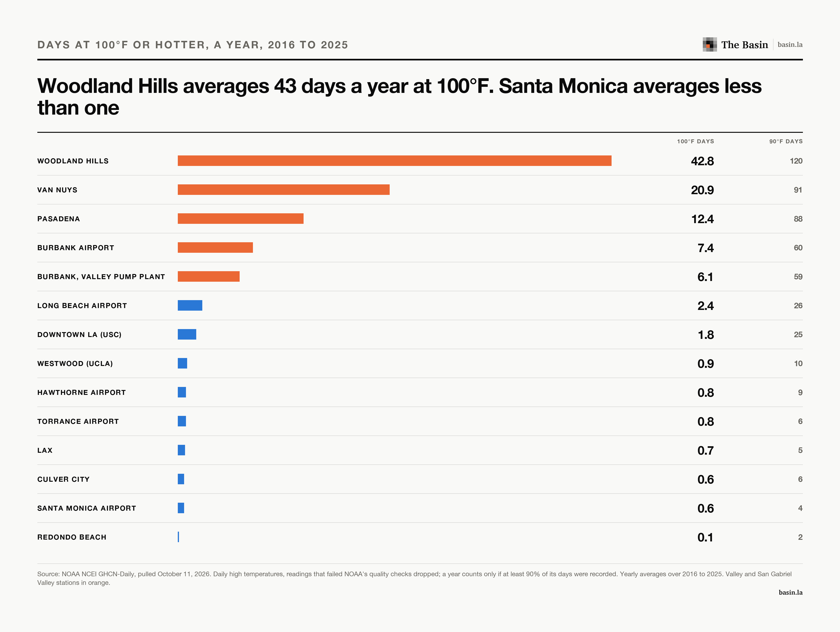Viewport: 840px width, 632px height.
Task: Click the 'DAYS AT 100°F OR HOTTER' kicker
Action: 192,45
